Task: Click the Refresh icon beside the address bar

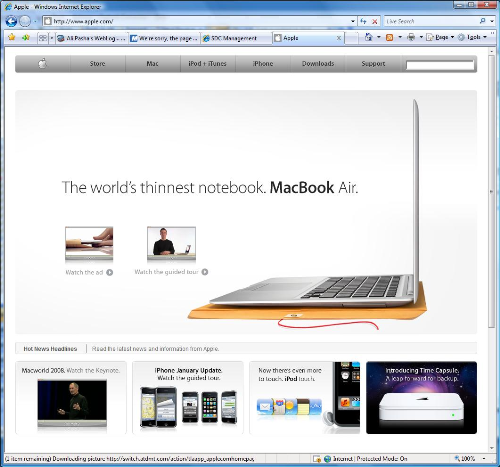Action: [x=363, y=21]
